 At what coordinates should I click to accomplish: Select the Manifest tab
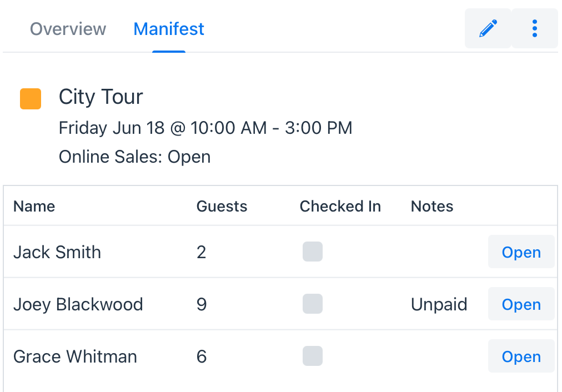click(169, 29)
